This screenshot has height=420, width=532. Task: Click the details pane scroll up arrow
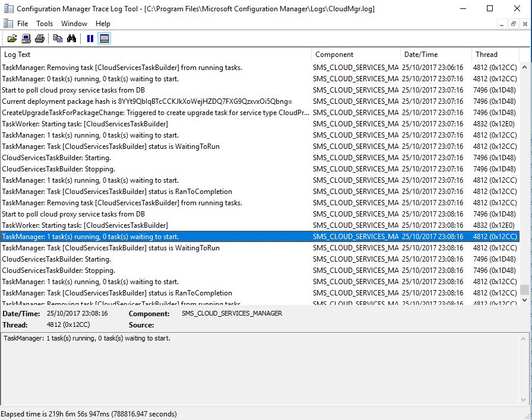click(523, 339)
